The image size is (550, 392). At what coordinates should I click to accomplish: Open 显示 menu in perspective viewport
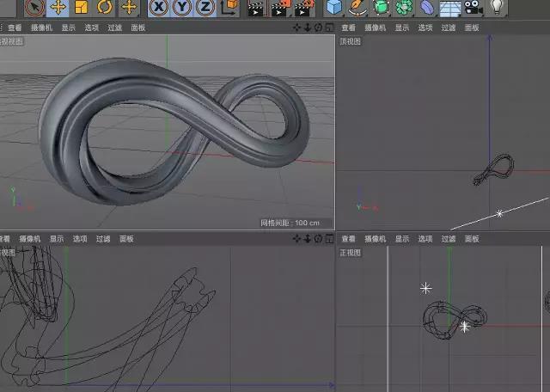[69, 28]
